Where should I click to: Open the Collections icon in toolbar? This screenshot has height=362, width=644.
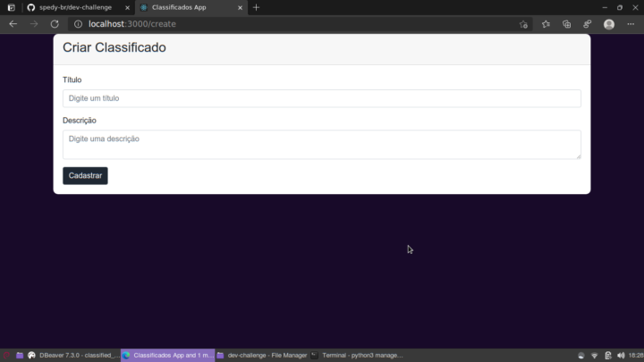point(566,24)
